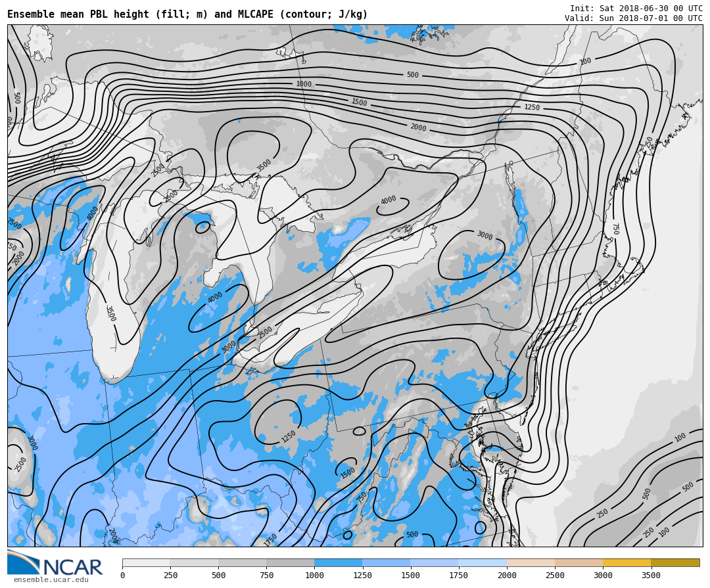Image resolution: width=710 pixels, height=588 pixels.
Task: Pick the dark gold colorbar segment above 3500
Action: tap(675, 562)
